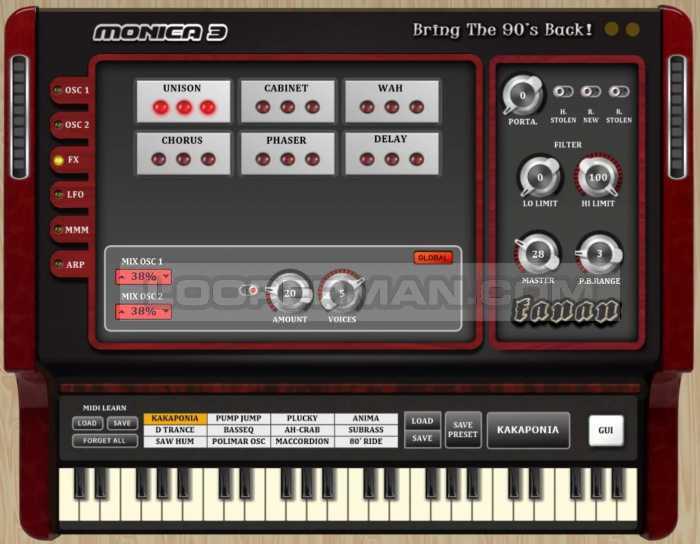Click the unison Amount knob

[290, 293]
